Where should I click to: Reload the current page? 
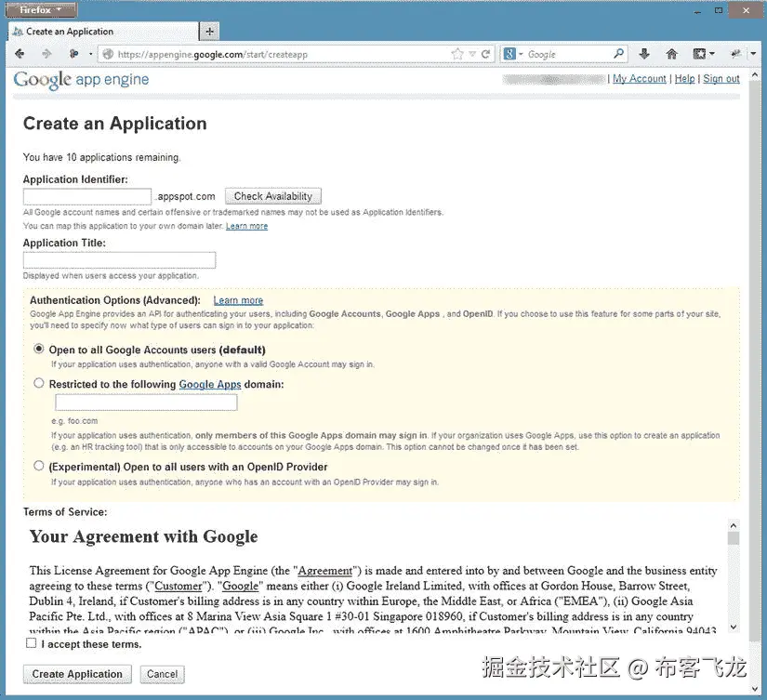[485, 54]
